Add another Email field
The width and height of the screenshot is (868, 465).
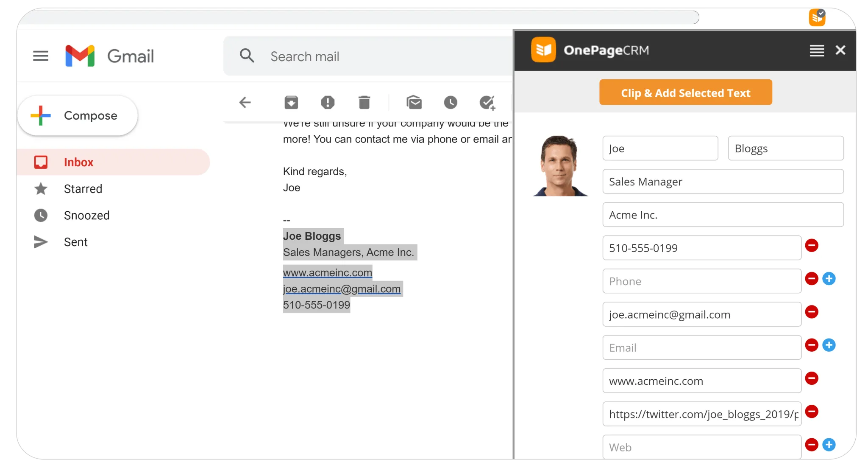coord(829,345)
